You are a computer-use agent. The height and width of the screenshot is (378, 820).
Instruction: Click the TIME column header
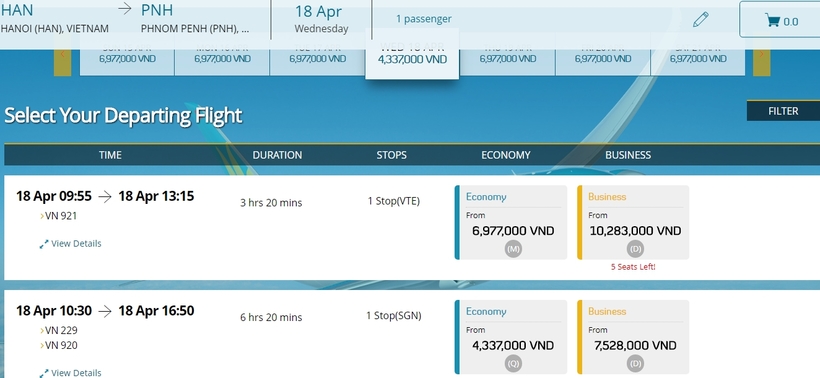pos(110,155)
